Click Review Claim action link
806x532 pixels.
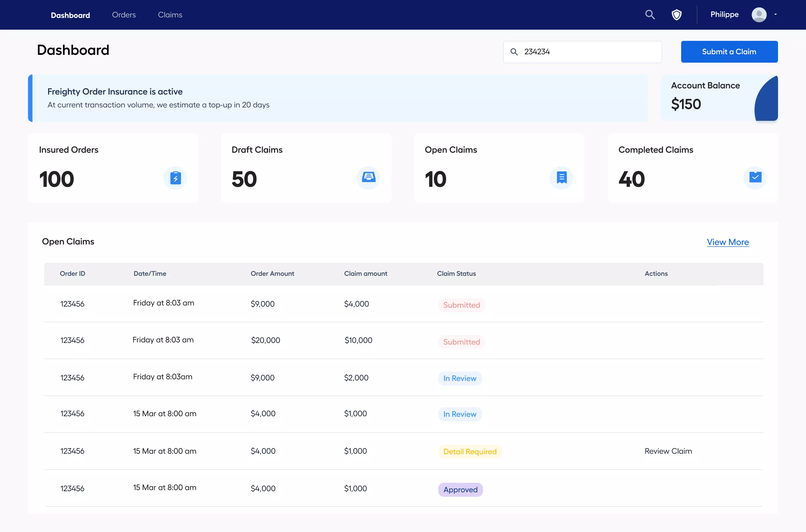tap(668, 451)
